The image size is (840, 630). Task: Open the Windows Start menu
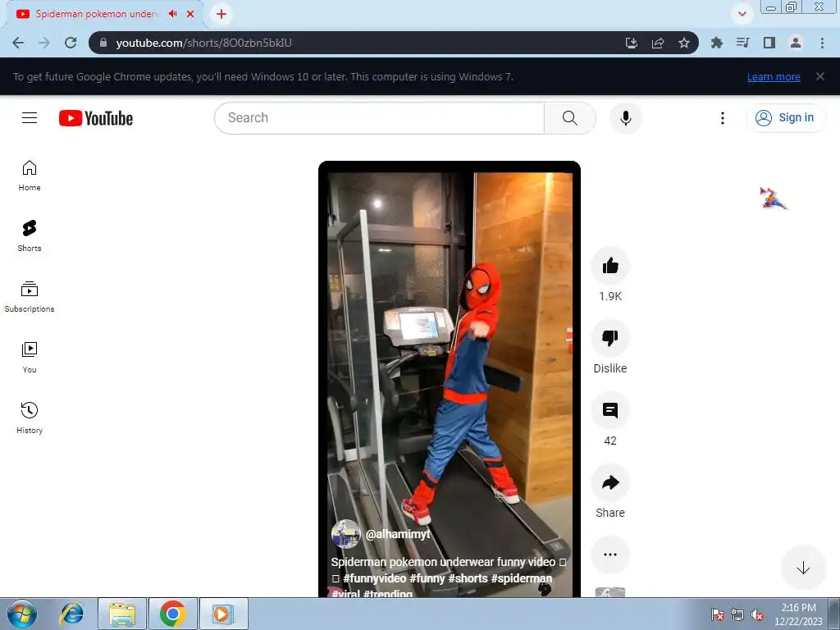point(22,614)
